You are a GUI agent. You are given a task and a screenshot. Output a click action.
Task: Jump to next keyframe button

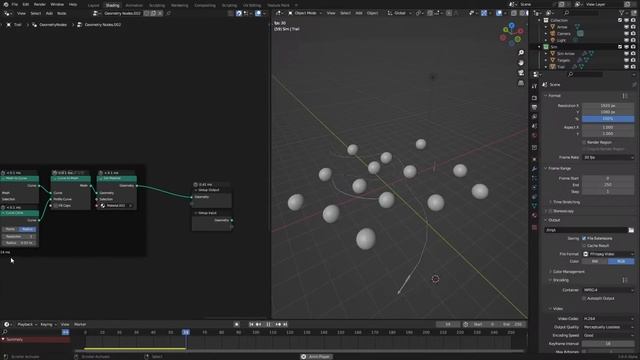[x=278, y=324]
